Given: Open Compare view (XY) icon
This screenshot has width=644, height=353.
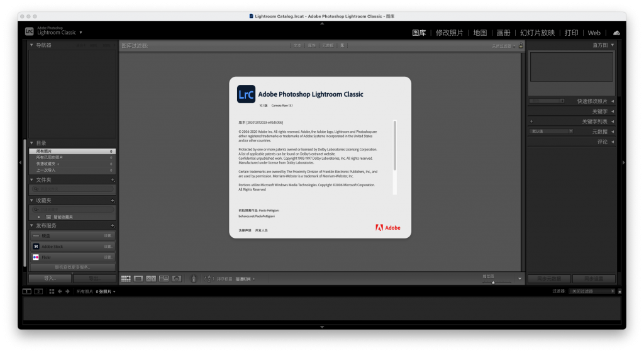Looking at the screenshot, I should [151, 279].
